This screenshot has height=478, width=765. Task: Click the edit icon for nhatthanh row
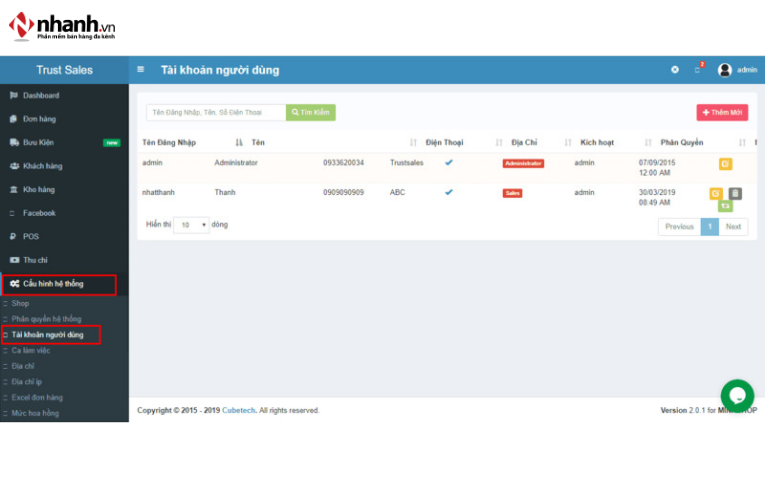click(x=716, y=194)
